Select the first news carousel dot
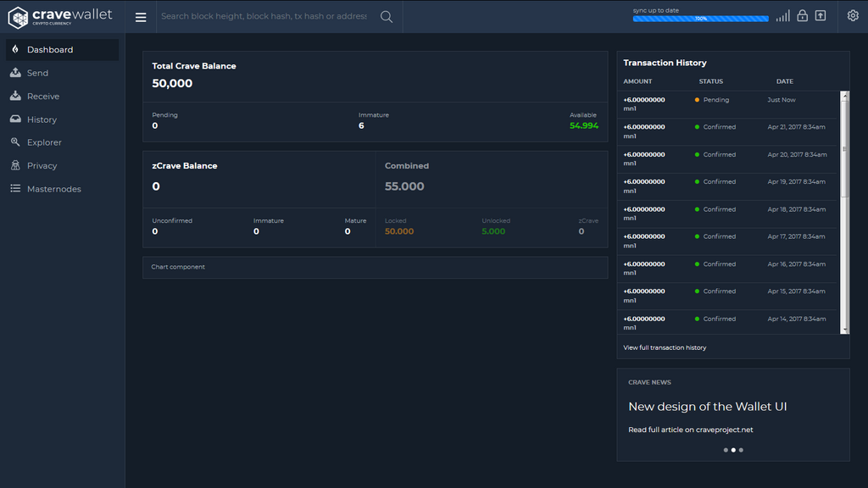This screenshot has width=868, height=488. tap(726, 450)
